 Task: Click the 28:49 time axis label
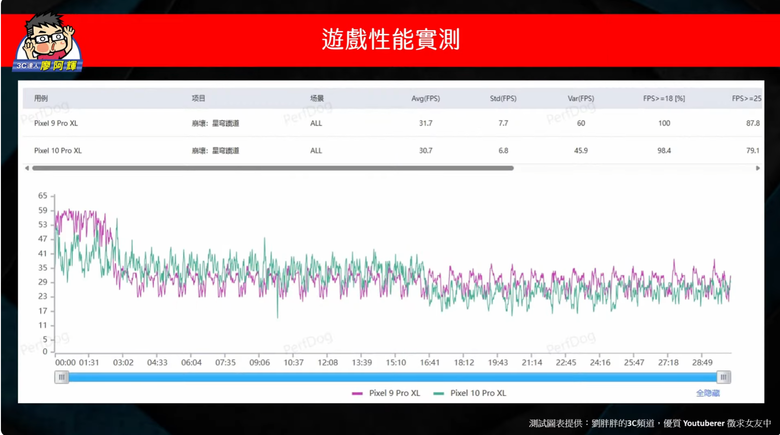(x=702, y=362)
